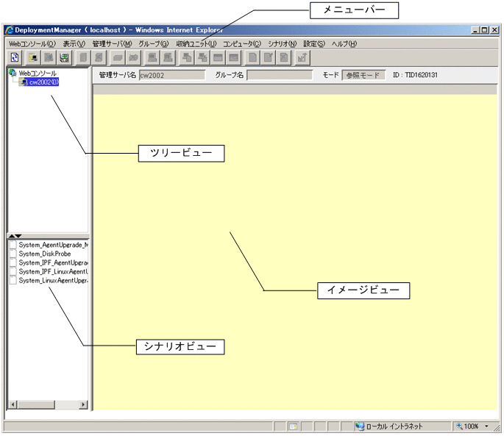Click the ローカル イントラネット zone icon in status bar

(x=359, y=426)
